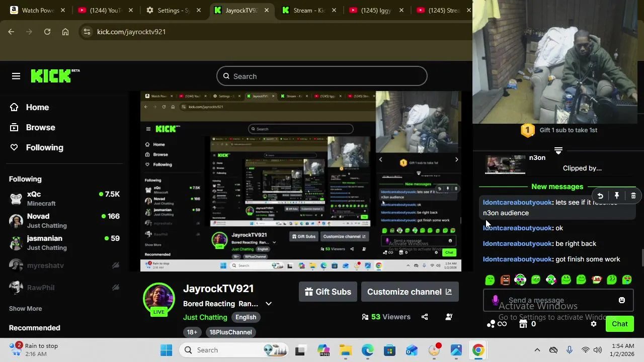Open xQc's channel in Following list
Image resolution: width=644 pixels, height=362 pixels.
tap(64, 198)
